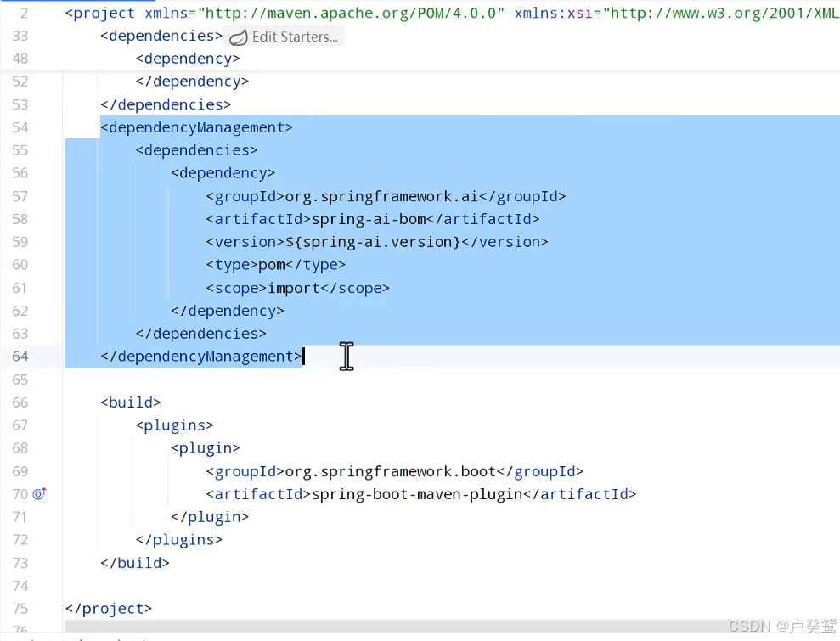Click the empty line 65 in the editor

point(451,380)
